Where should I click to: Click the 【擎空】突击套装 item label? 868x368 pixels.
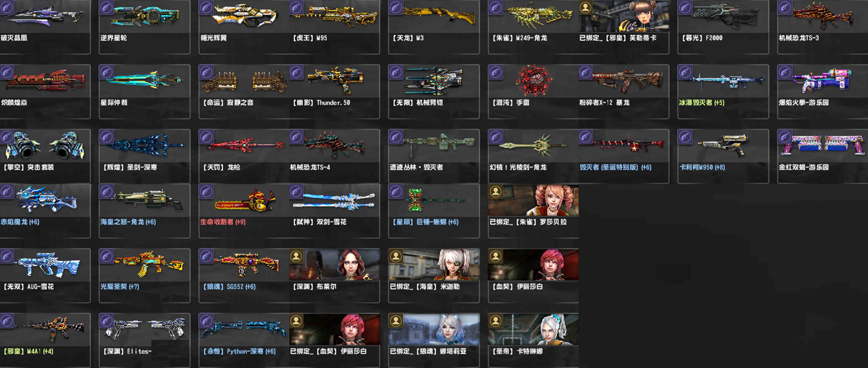(29, 167)
